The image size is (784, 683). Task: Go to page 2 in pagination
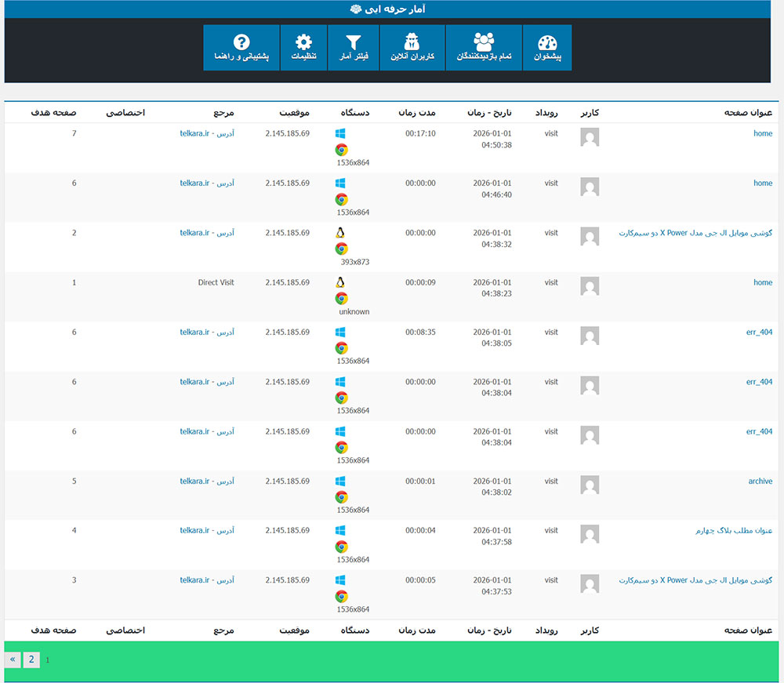[x=31, y=659]
